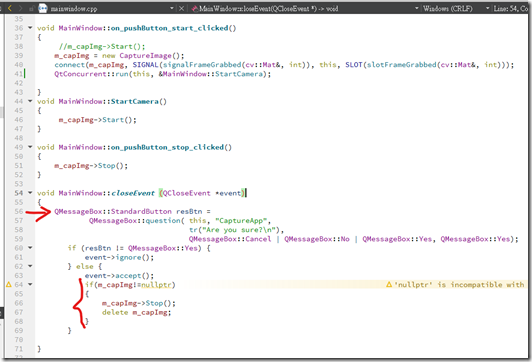Go back with the yellow left arrow
Image resolution: width=532 pixels, height=362 pixels.
point(10,8)
